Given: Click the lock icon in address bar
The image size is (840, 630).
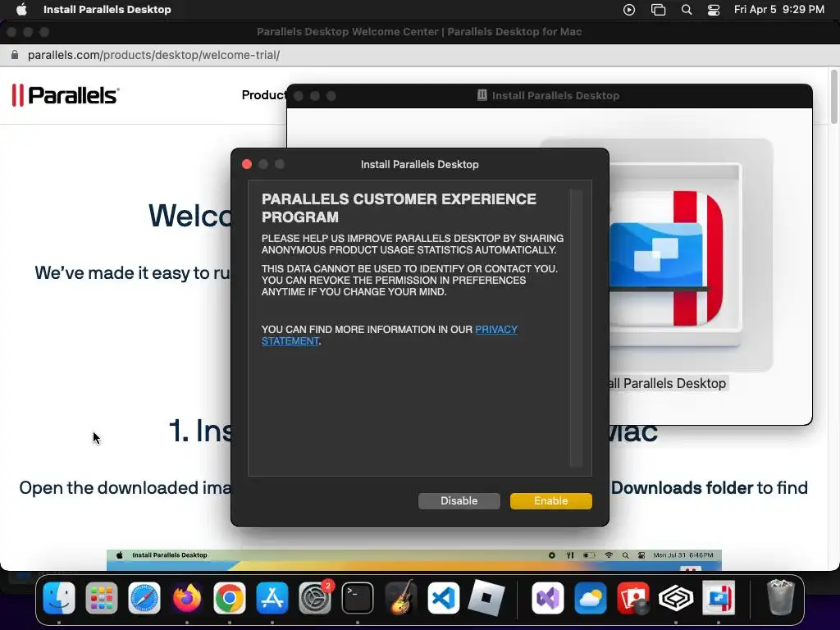Looking at the screenshot, I should coord(15,55).
